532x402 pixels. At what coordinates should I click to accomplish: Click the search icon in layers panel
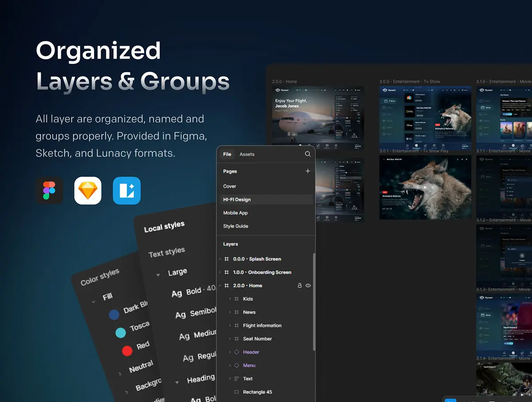(308, 154)
